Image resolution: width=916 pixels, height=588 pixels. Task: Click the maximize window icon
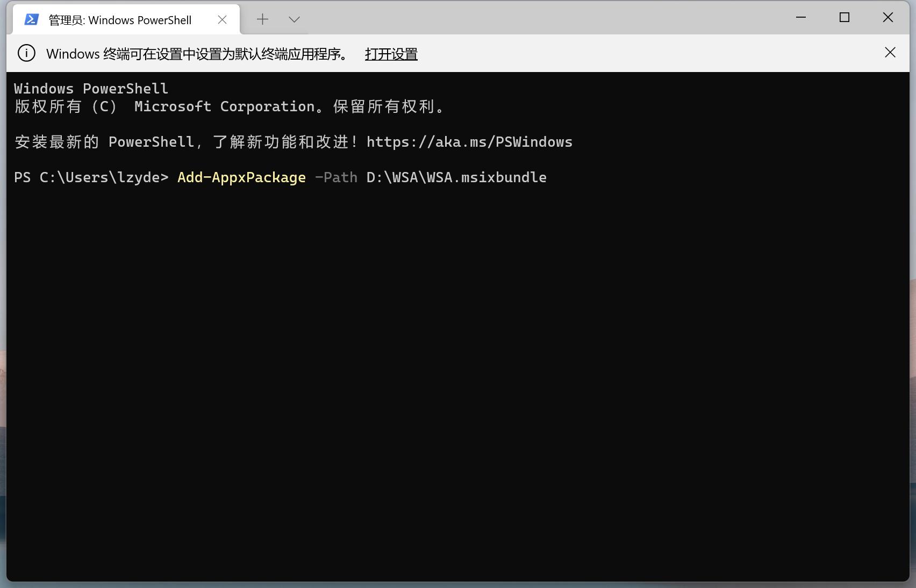point(844,17)
